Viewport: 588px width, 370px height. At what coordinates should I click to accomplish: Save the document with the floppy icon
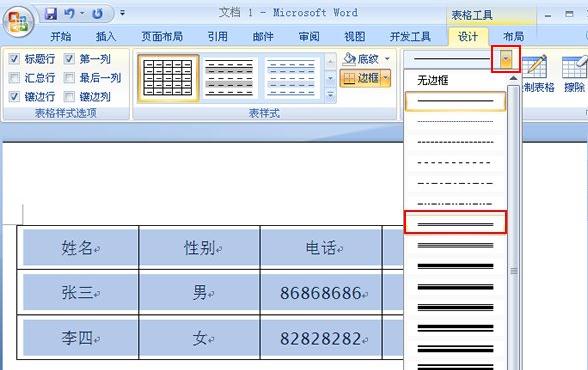[51, 14]
